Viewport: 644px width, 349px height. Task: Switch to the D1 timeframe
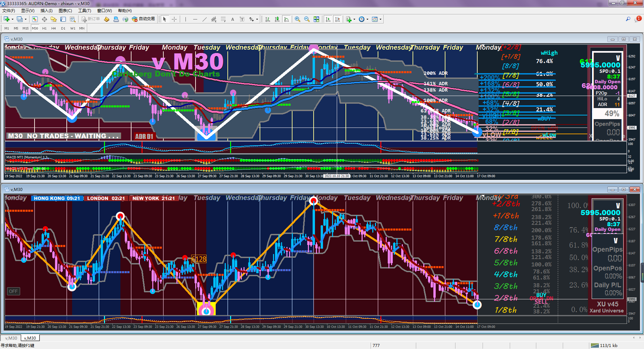point(63,28)
